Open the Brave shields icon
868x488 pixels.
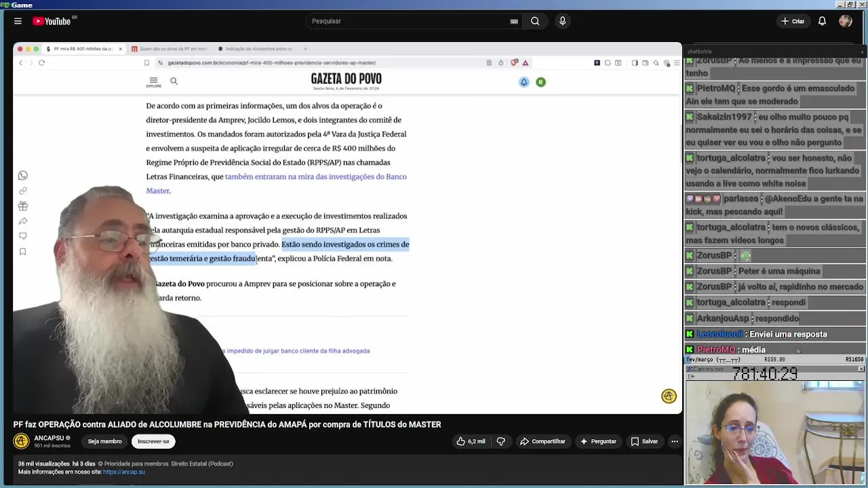(x=515, y=63)
